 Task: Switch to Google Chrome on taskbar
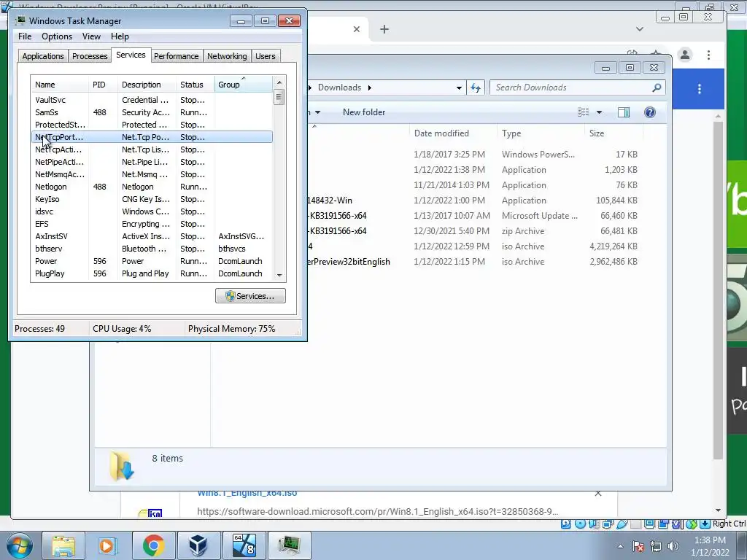coord(153,545)
